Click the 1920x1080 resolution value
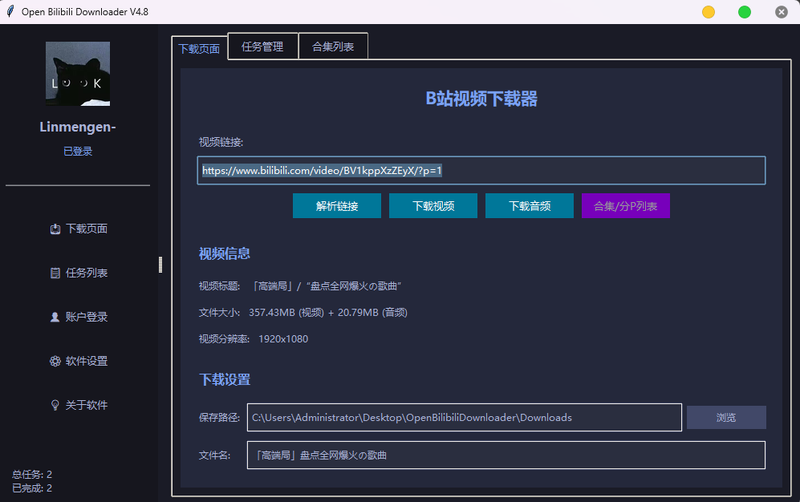 (x=283, y=339)
